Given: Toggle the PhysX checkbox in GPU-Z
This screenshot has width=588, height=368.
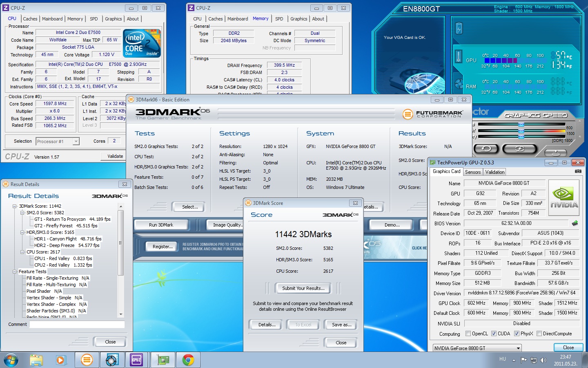Looking at the screenshot, I should point(517,334).
